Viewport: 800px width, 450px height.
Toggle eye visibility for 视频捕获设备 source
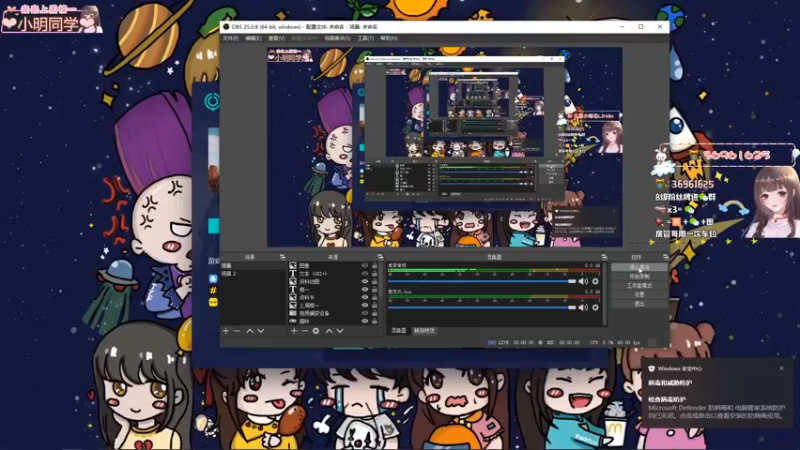[365, 313]
